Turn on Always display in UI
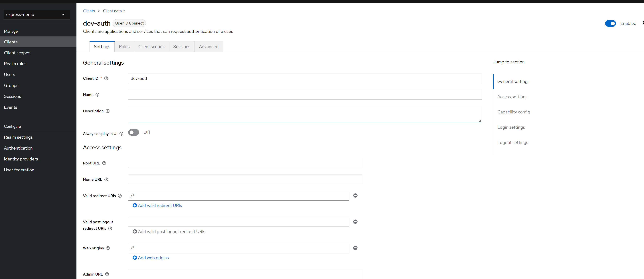 pos(133,132)
